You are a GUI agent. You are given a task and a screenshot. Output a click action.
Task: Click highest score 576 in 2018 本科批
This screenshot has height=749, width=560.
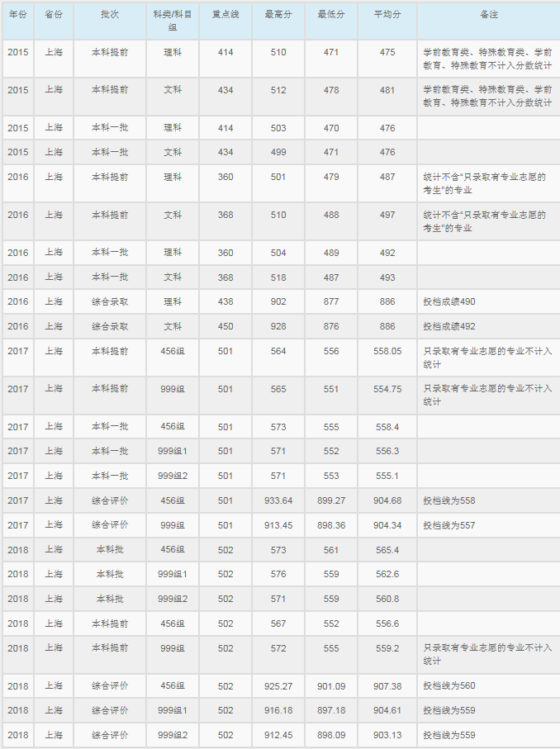coord(278,574)
